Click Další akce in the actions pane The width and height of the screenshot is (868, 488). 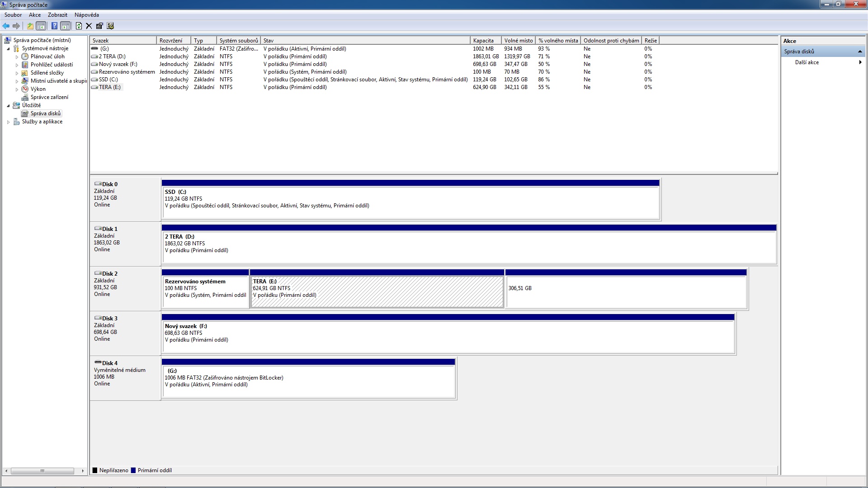pos(807,62)
